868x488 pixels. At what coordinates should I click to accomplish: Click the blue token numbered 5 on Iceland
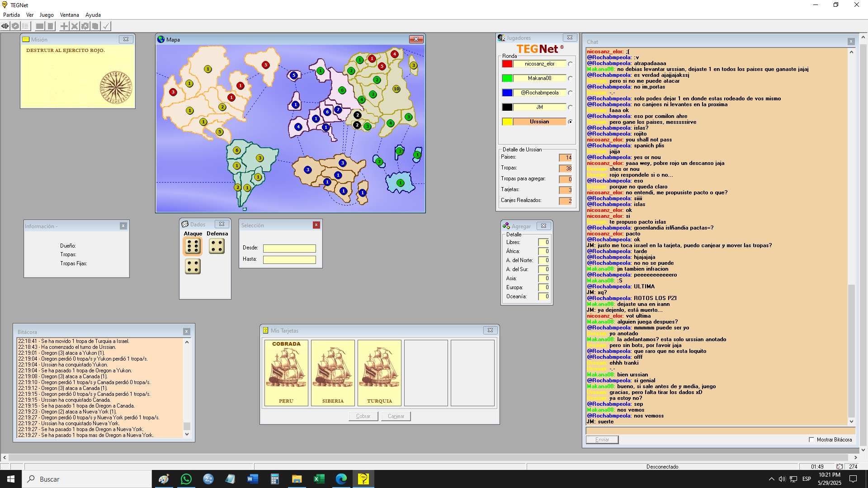pyautogui.click(x=294, y=75)
